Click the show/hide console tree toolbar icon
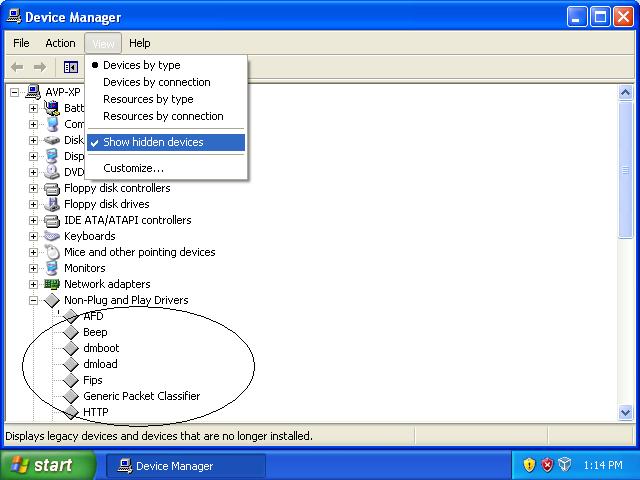640x480 pixels. (71, 67)
